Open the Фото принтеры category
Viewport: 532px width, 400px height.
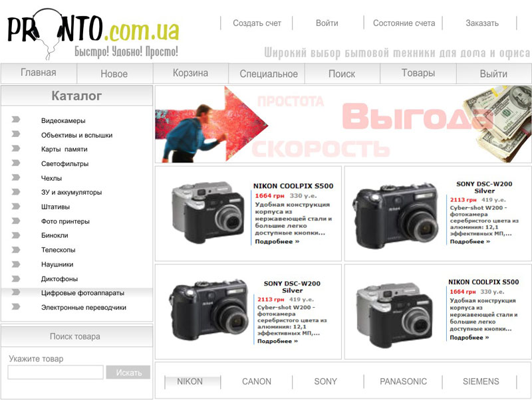point(65,221)
